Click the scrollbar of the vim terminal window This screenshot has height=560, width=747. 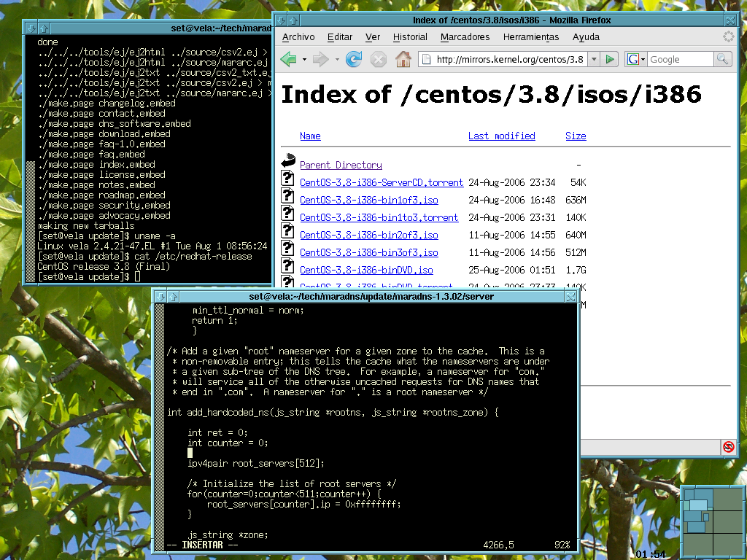160,427
